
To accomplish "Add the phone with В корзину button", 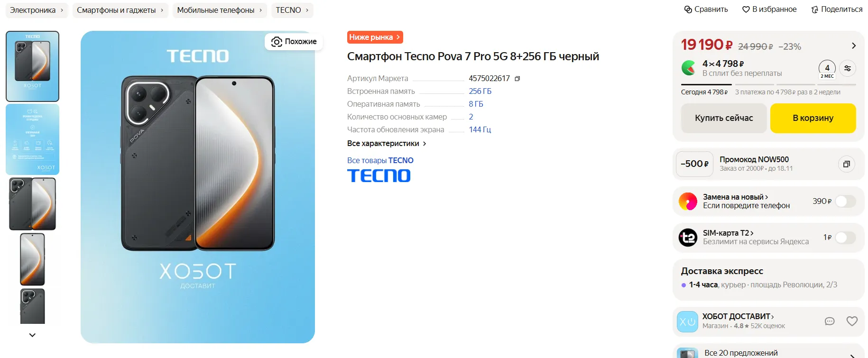I will (813, 118).
